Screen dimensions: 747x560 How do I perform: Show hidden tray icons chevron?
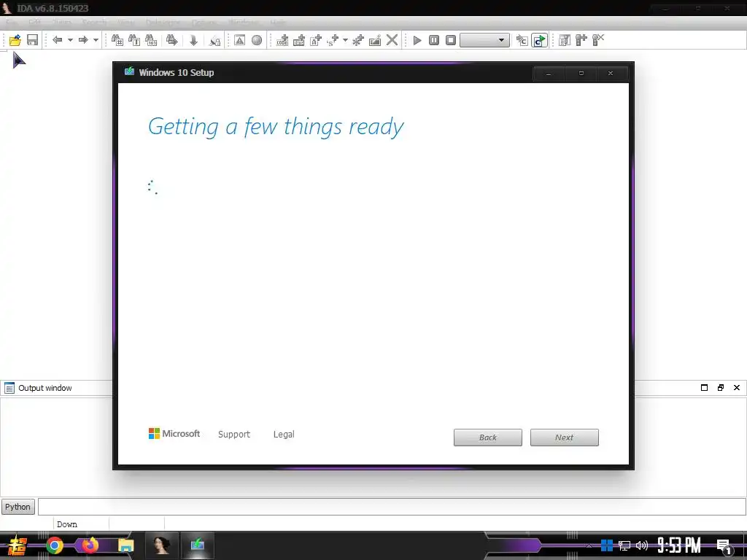point(589,545)
